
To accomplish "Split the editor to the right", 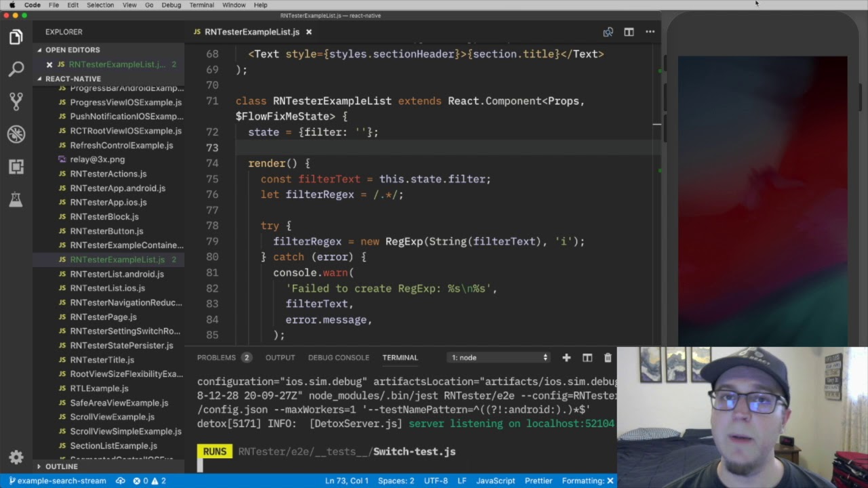I will pos(629,32).
